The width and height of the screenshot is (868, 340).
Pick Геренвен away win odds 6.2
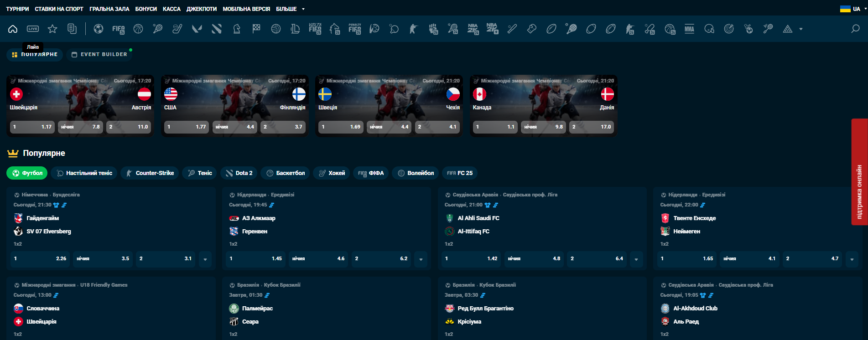click(381, 259)
